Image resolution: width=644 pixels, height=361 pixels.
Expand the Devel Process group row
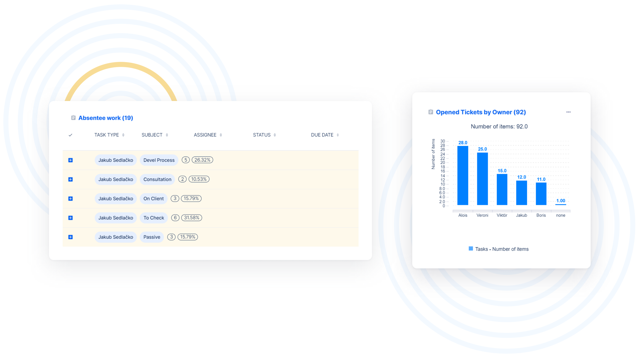click(x=70, y=160)
